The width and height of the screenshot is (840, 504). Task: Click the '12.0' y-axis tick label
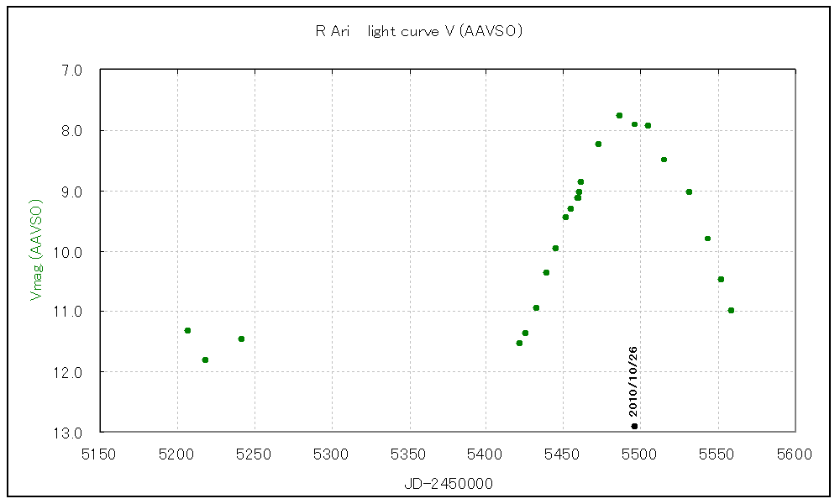(x=69, y=372)
